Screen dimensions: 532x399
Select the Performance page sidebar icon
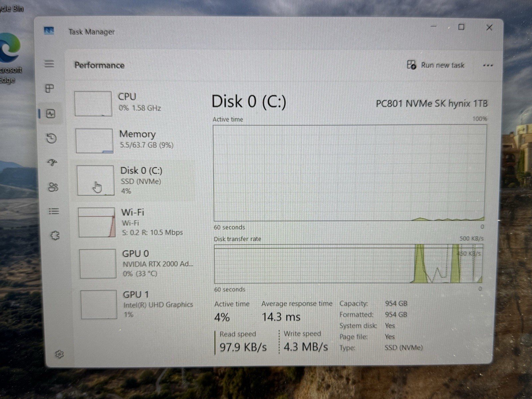[51, 114]
